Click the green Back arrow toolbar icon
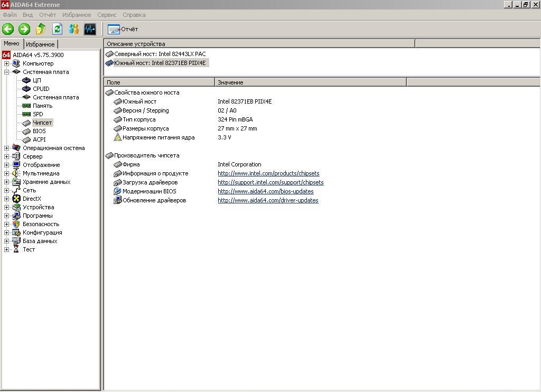The width and height of the screenshot is (541, 392). click(x=8, y=29)
